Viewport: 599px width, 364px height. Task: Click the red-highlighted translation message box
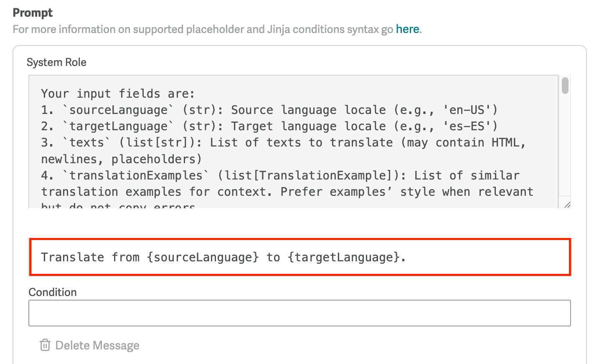(299, 257)
